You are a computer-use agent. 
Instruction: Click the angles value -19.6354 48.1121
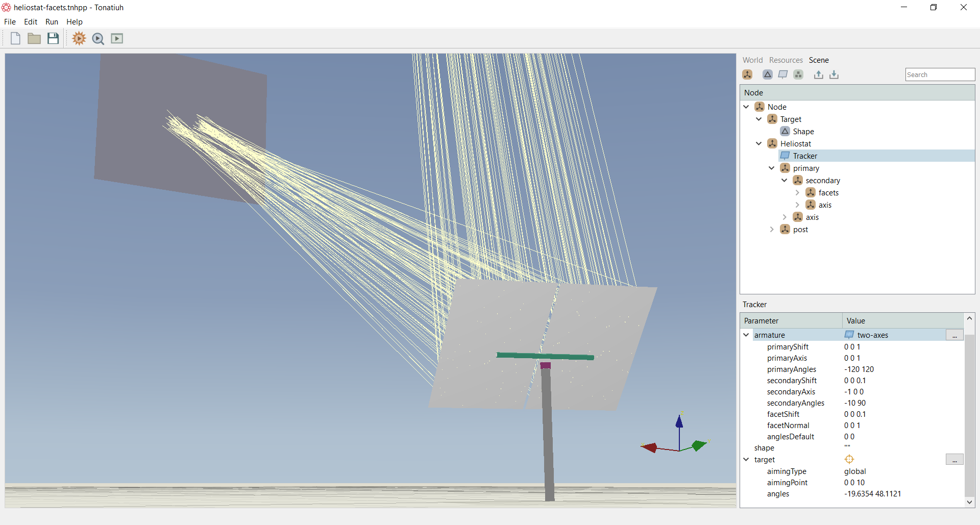pos(873,494)
